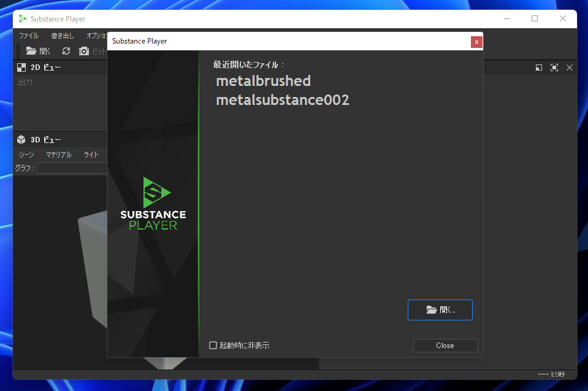Open the シーン menu in 3D view

(26, 155)
